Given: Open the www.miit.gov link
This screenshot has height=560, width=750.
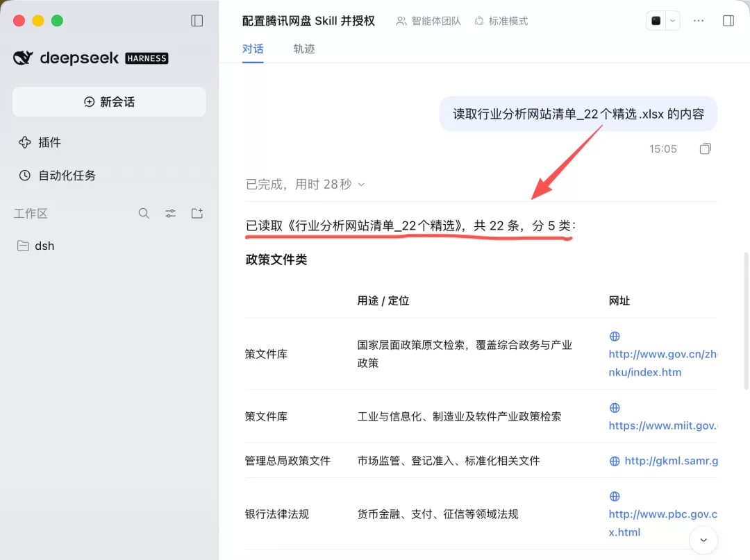Looking at the screenshot, I should coord(663,425).
